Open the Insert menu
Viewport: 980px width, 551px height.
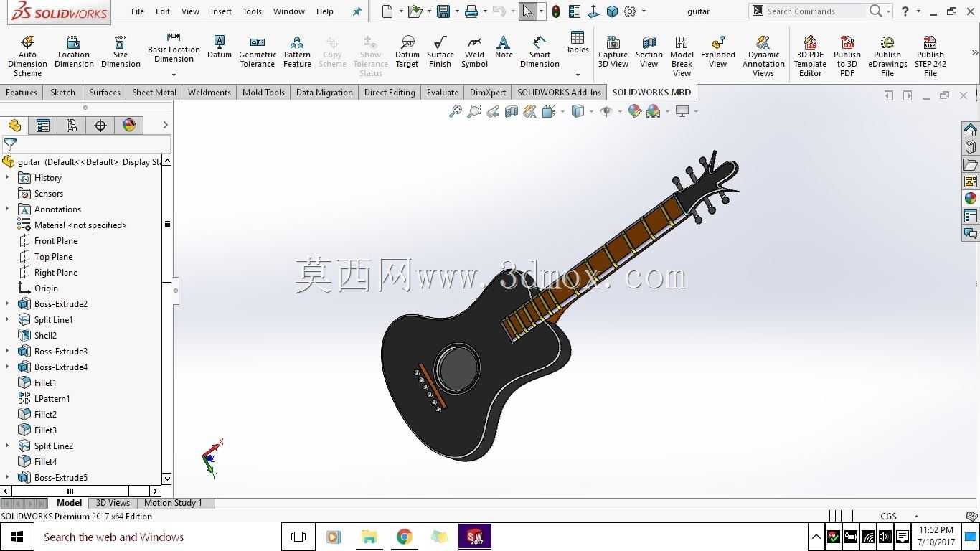[221, 11]
